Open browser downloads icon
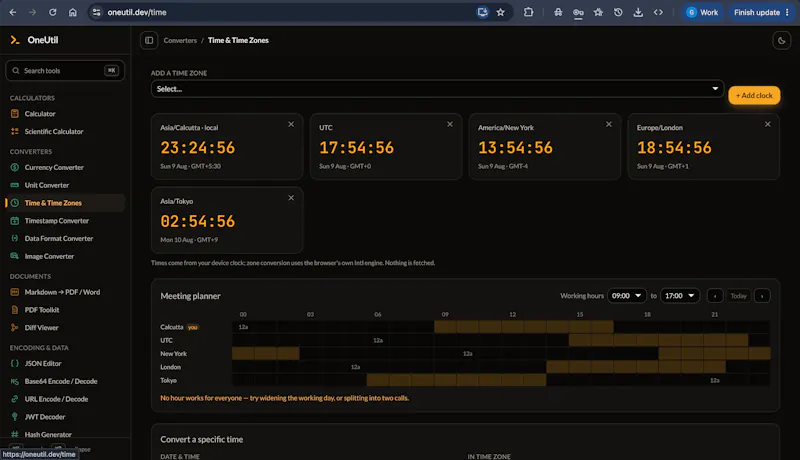 pyautogui.click(x=638, y=12)
